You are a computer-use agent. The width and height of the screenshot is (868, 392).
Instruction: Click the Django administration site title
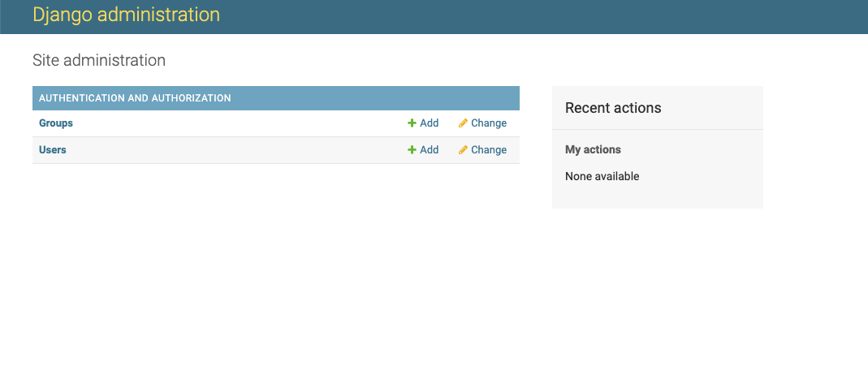pos(126,15)
